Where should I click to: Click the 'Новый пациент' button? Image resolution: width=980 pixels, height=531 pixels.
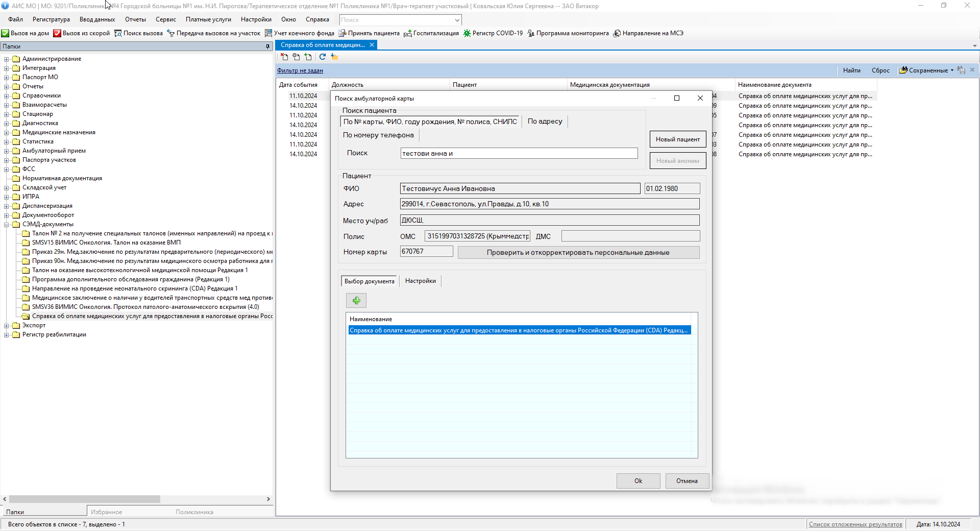click(x=678, y=139)
